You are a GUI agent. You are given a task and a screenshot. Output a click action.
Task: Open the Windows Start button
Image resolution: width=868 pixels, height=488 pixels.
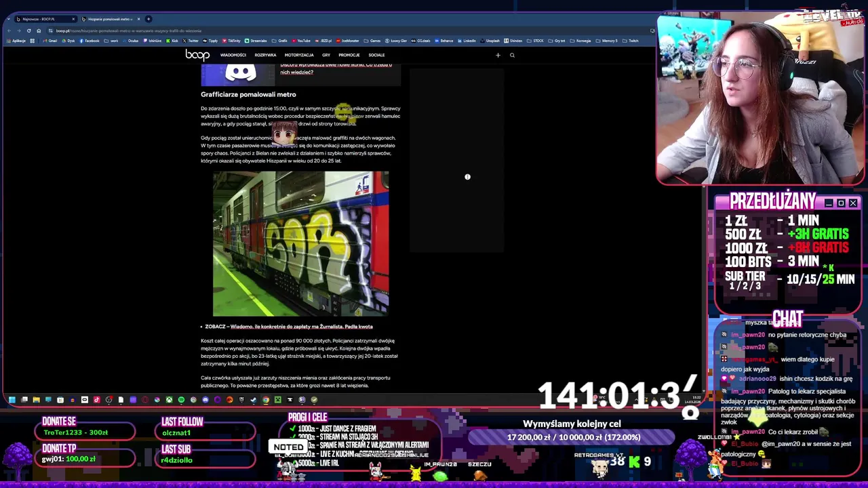(12, 400)
